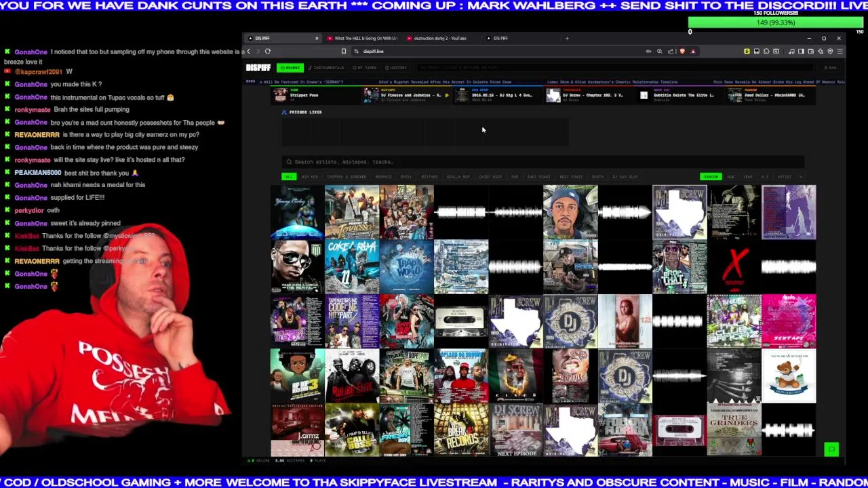
Task: Click the search artists, mixtapes, tracks field
Action: [x=542, y=162]
